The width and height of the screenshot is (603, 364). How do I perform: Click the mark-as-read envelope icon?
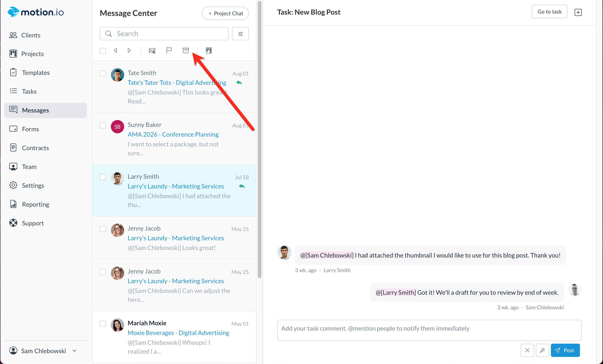tap(152, 51)
